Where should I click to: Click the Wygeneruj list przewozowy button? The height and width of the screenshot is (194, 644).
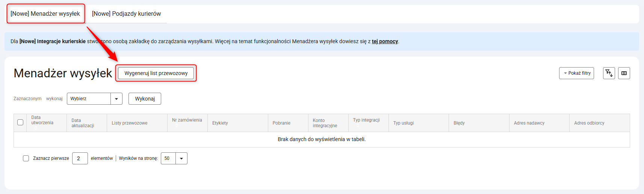coord(156,73)
